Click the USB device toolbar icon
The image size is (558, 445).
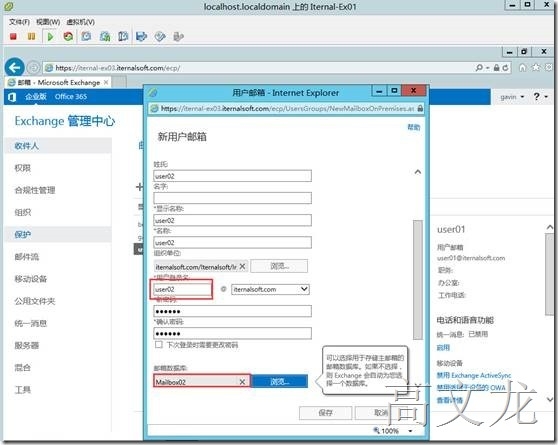pos(178,36)
